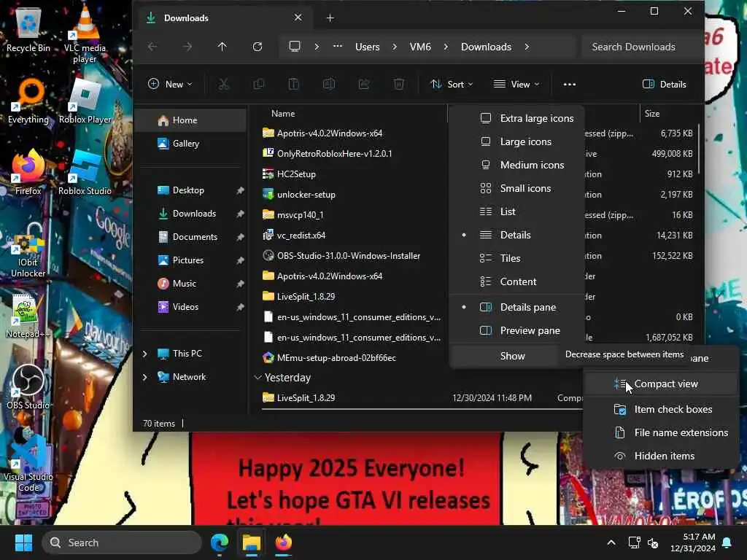Click the forward navigation arrow

[187, 47]
